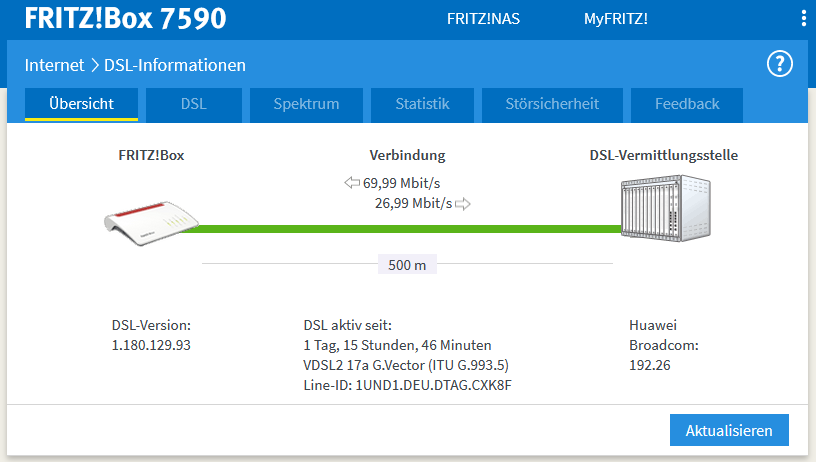
Task: Select the Übersicht tab
Action: [x=81, y=105]
